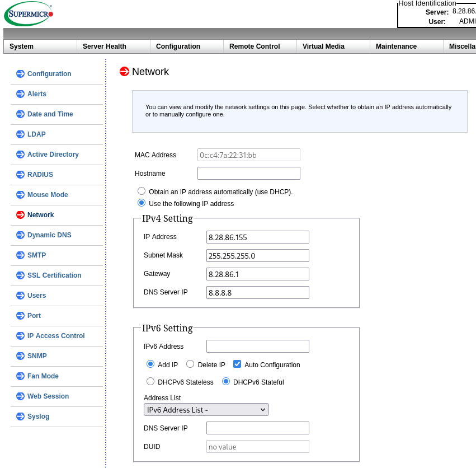Click the arrow icon beside RADIUS

click(20, 175)
